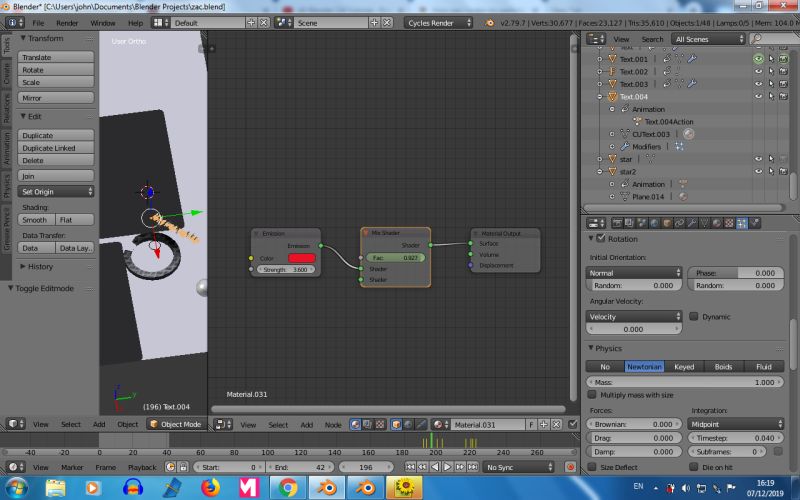Choose object shader source cube icon

click(396, 424)
